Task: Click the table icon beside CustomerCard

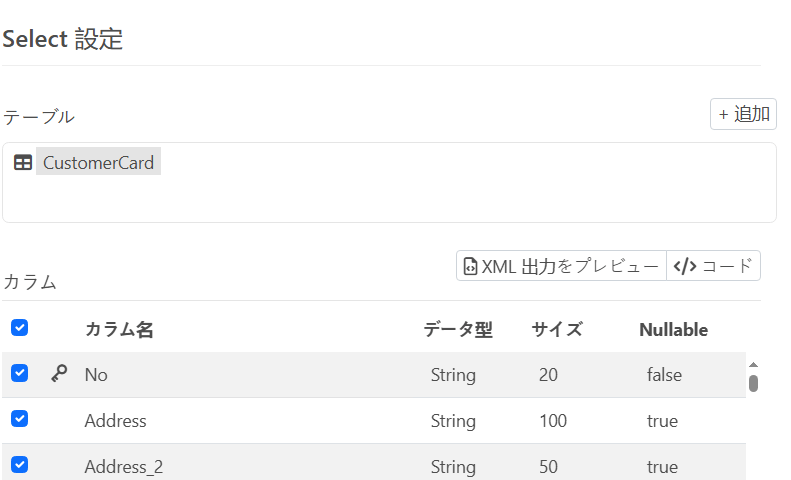Action: point(23,162)
